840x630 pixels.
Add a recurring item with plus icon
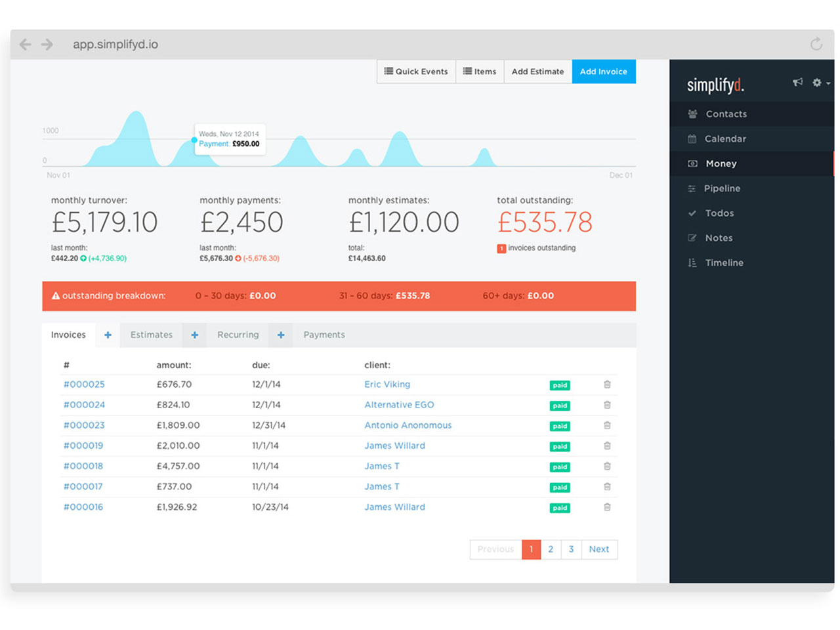[x=281, y=335]
